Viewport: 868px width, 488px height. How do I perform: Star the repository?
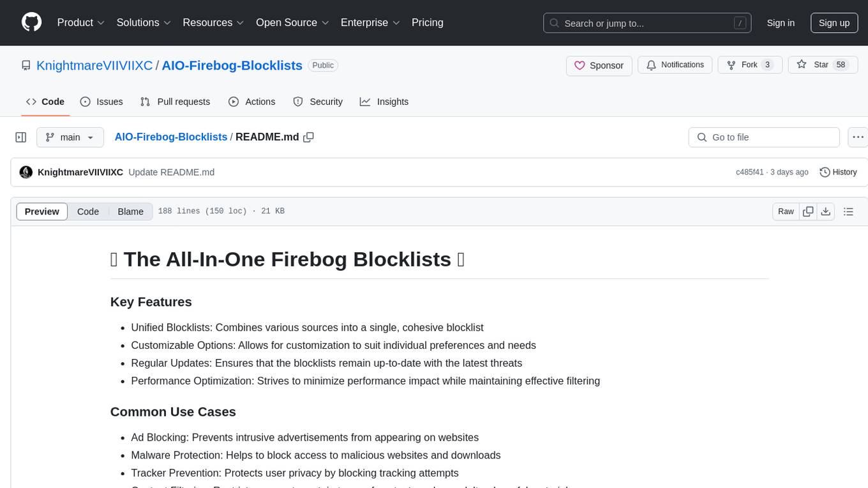[x=823, y=65]
